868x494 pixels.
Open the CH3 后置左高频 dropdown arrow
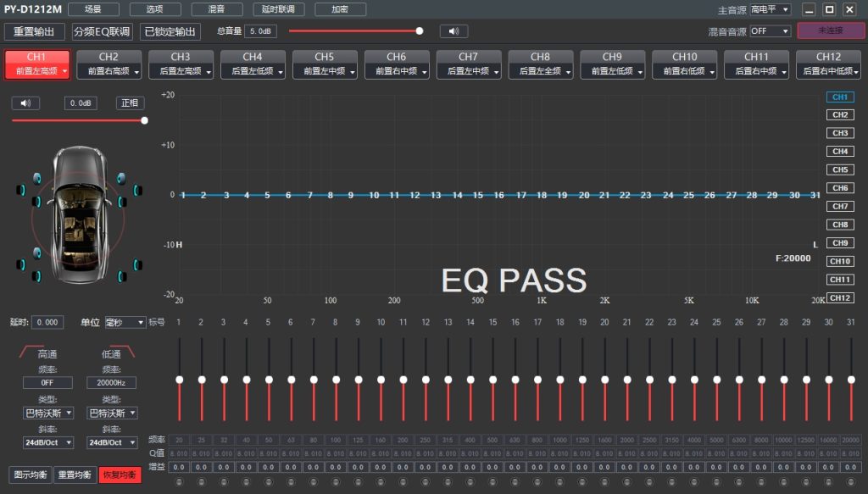tap(209, 72)
